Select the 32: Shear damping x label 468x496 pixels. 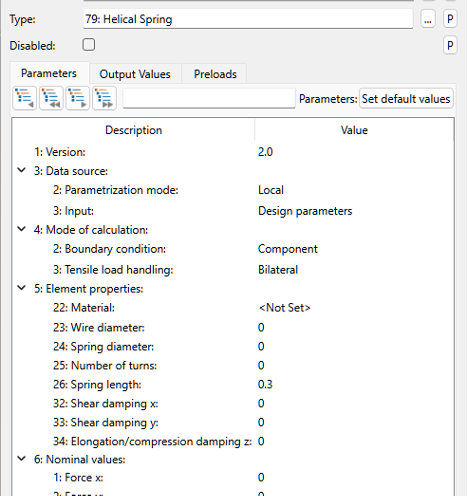pos(106,403)
